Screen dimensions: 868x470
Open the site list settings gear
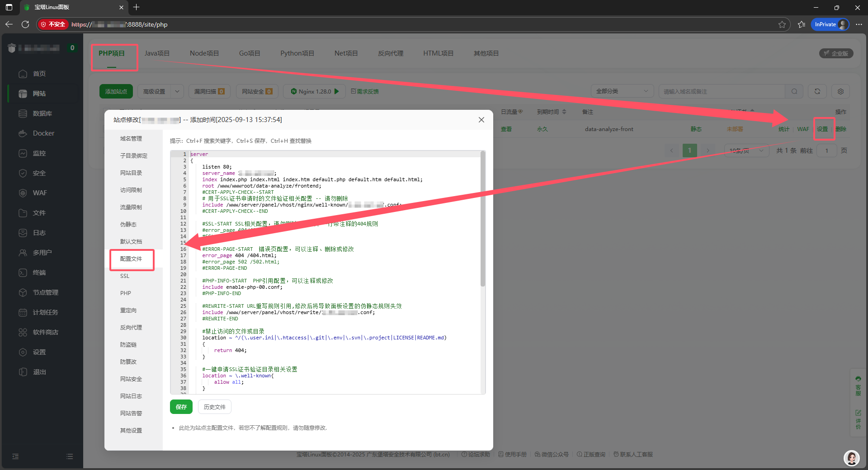840,91
